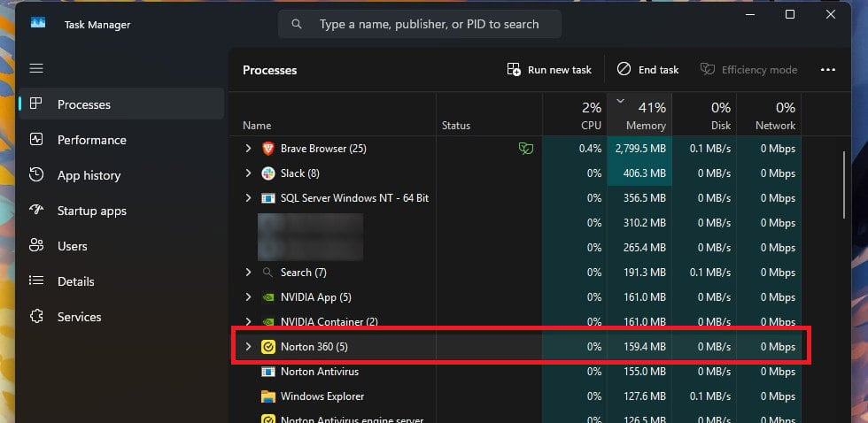Click the process list vertical scrollbar
The width and height of the screenshot is (868, 423).
pyautogui.click(x=843, y=185)
